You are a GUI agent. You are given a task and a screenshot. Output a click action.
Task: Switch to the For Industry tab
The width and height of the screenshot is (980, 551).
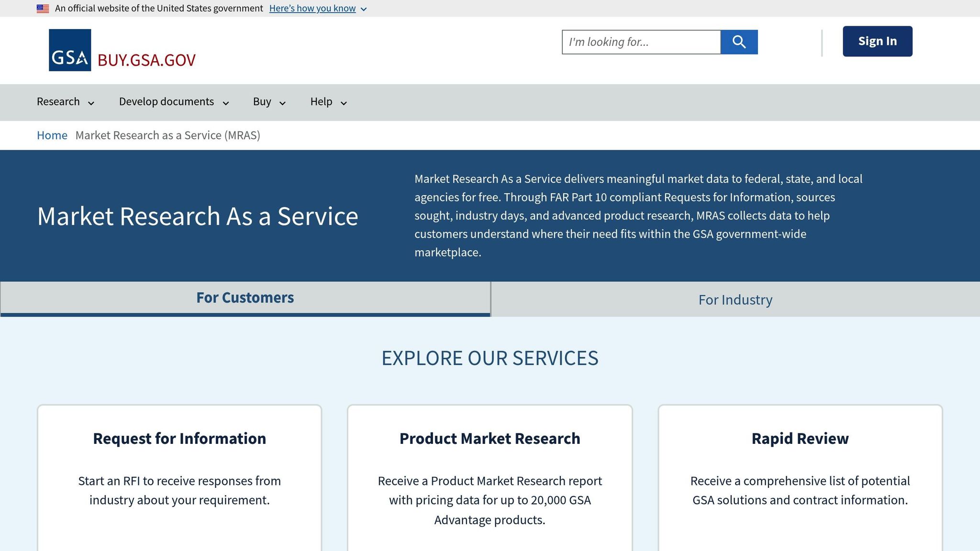[x=735, y=299]
